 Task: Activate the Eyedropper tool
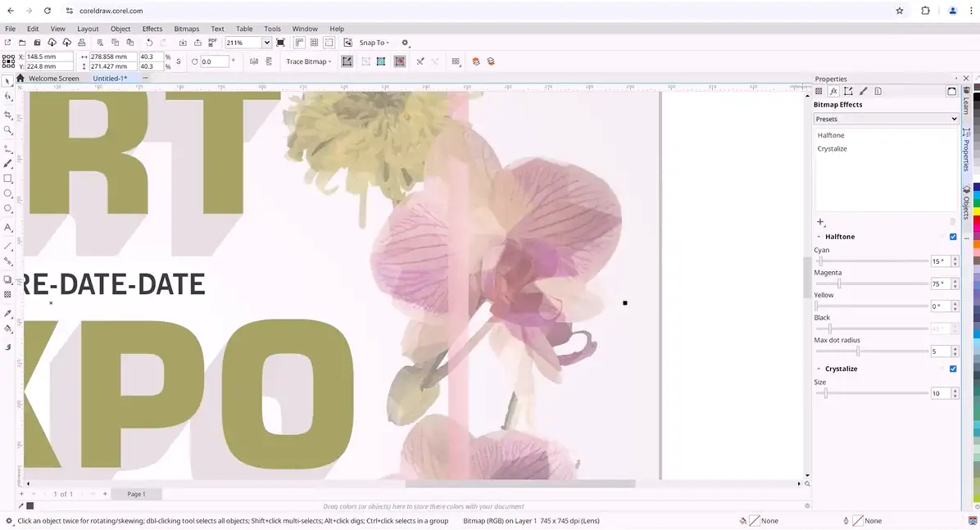click(x=8, y=314)
